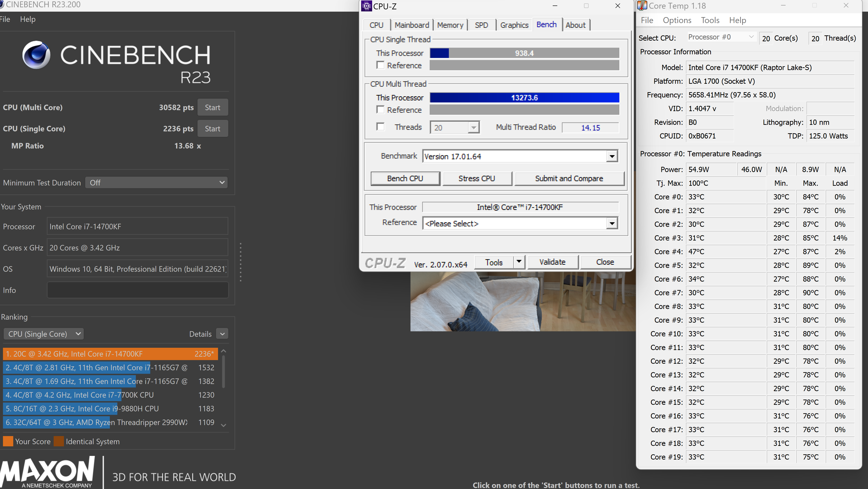The image size is (868, 489).
Task: Select ranking row 6 Ryzen Threadripper 2990WX
Action: (110, 422)
